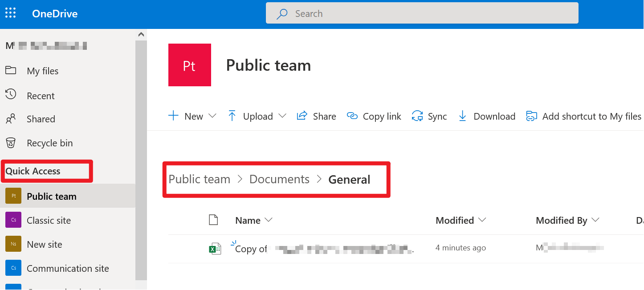Click Add shortcut to My files
The image size is (644, 290).
coord(584,116)
